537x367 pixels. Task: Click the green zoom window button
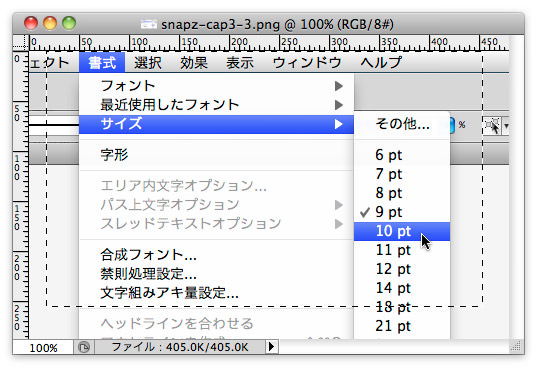(69, 24)
